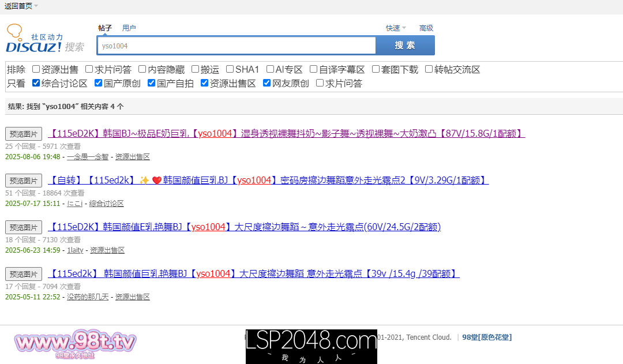Click the www.98t.tv logo in footer
623x364 pixels.
75,344
